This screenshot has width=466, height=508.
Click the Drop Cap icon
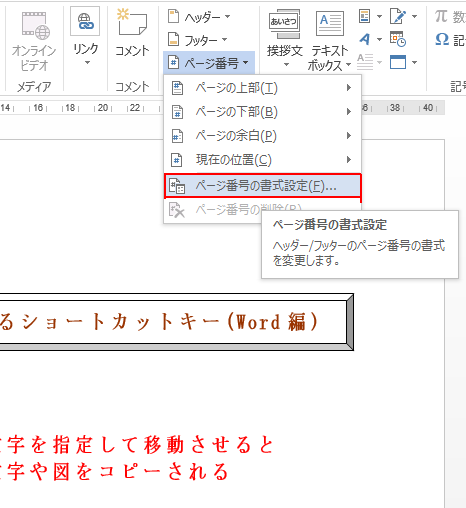point(365,62)
